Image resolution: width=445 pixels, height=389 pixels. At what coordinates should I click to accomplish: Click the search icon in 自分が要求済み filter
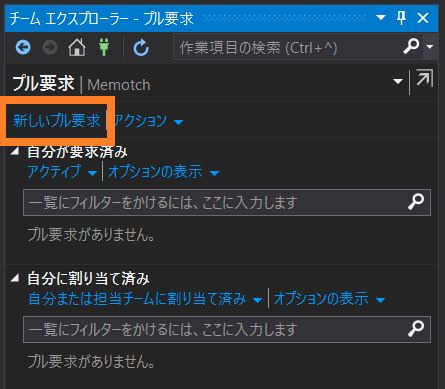[x=416, y=202]
